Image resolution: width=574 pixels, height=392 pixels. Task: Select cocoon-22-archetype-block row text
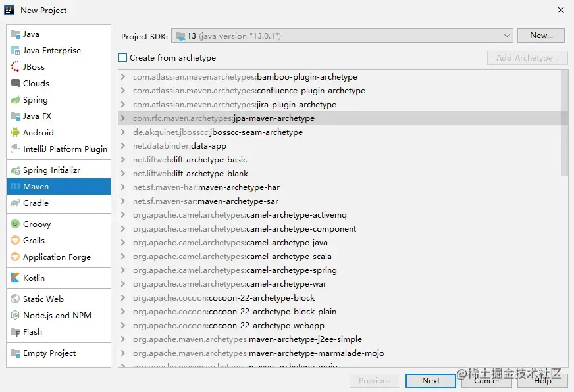pyautogui.click(x=224, y=298)
